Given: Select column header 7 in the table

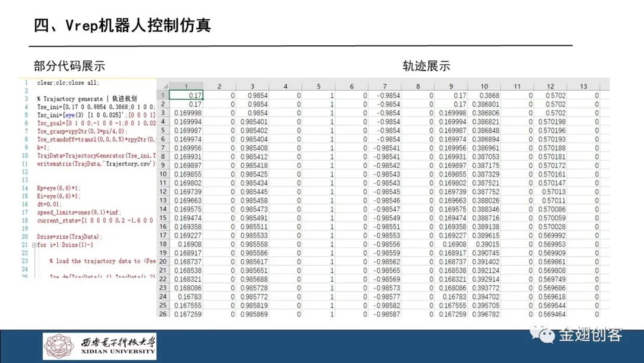Looking at the screenshot, I should tap(385, 87).
